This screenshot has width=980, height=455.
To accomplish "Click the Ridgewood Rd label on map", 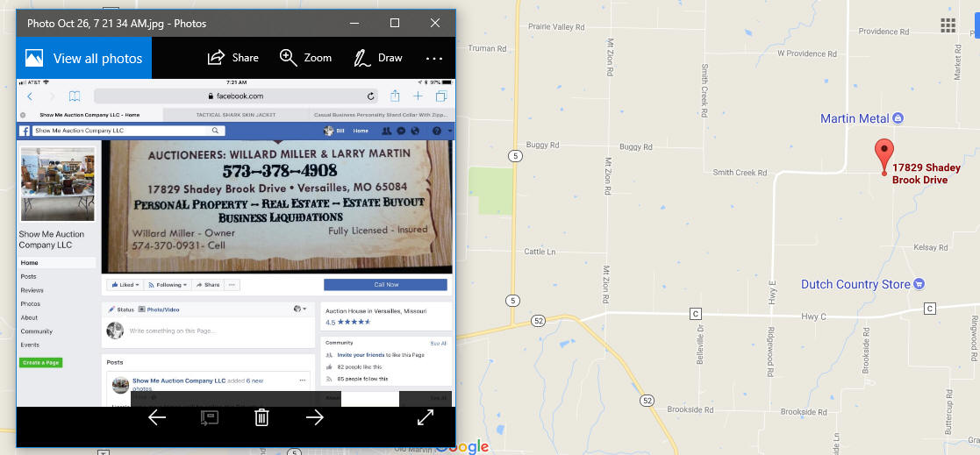I will point(769,352).
